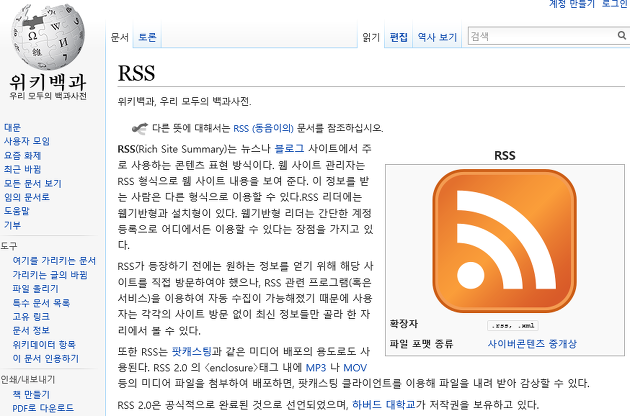
Task: Click 고유 링크 permanent link
Action: (31, 317)
